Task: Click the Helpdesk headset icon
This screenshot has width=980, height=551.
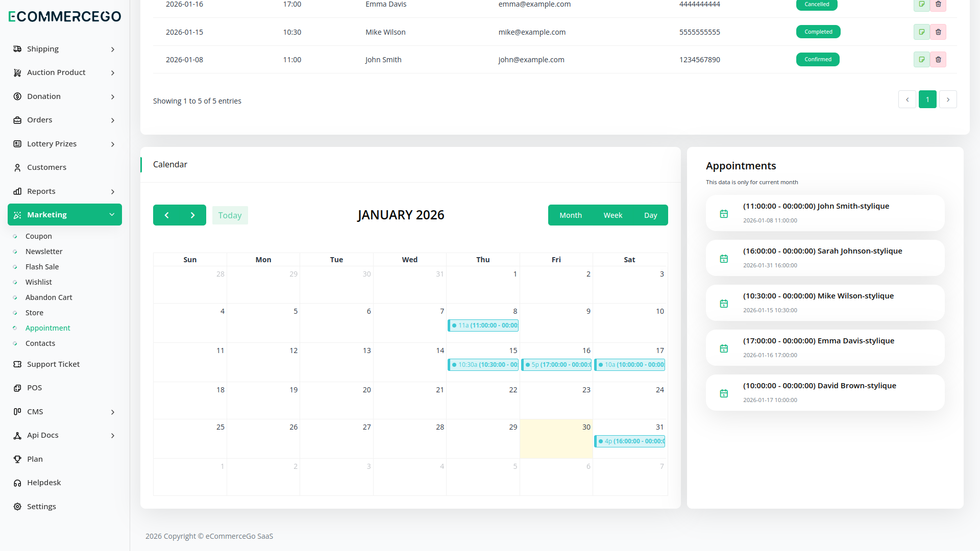Action: click(17, 483)
